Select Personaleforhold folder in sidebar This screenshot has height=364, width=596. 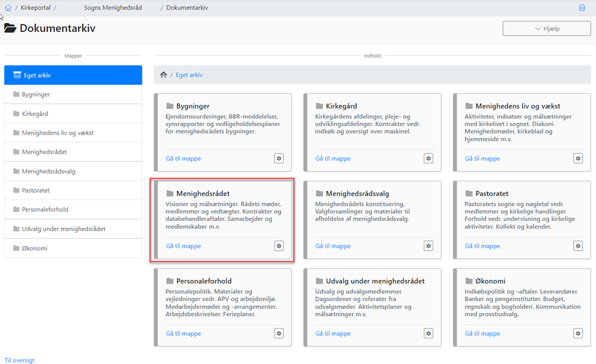[x=73, y=209]
